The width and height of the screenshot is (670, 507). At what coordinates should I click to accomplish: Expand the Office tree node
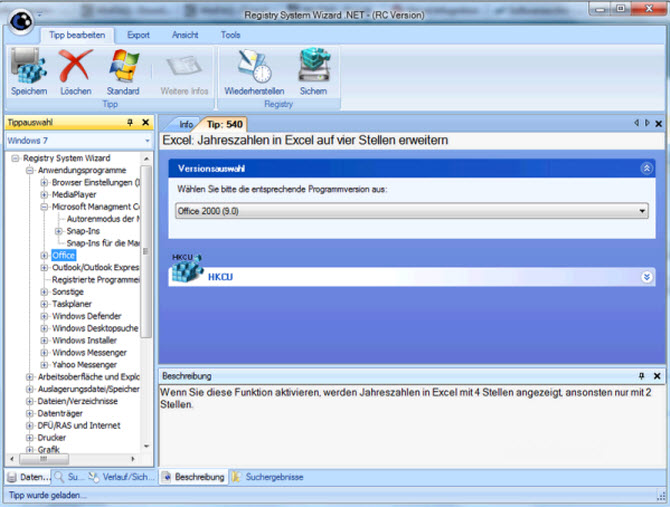tap(44, 255)
